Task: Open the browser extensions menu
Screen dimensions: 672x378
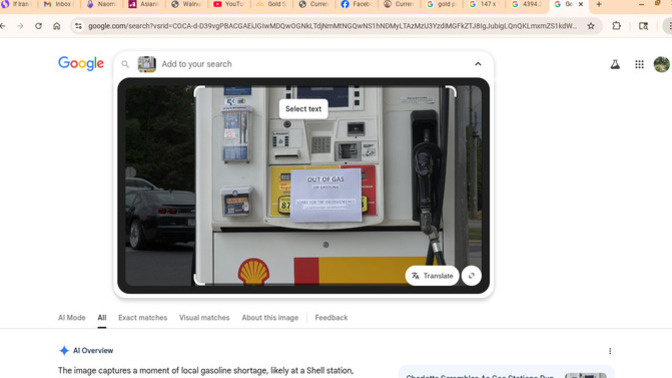Action: pyautogui.click(x=616, y=26)
